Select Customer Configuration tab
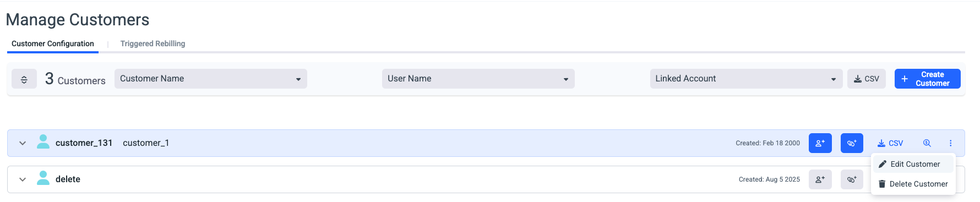 (53, 43)
